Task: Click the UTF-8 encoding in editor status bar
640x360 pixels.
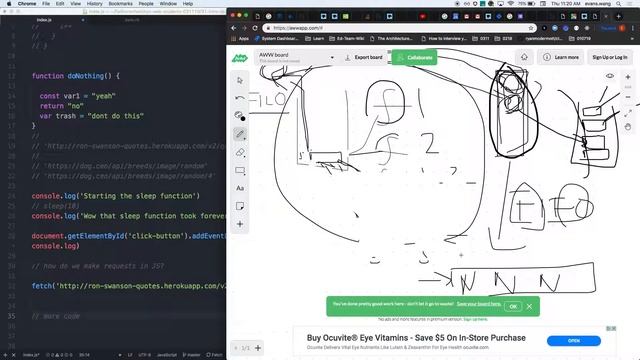Action: point(144,355)
